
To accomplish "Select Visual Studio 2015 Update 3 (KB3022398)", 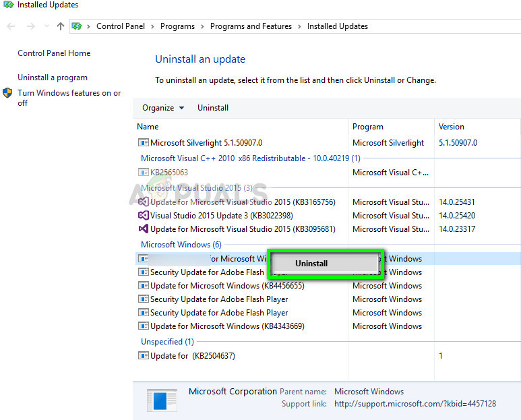I will [x=221, y=216].
